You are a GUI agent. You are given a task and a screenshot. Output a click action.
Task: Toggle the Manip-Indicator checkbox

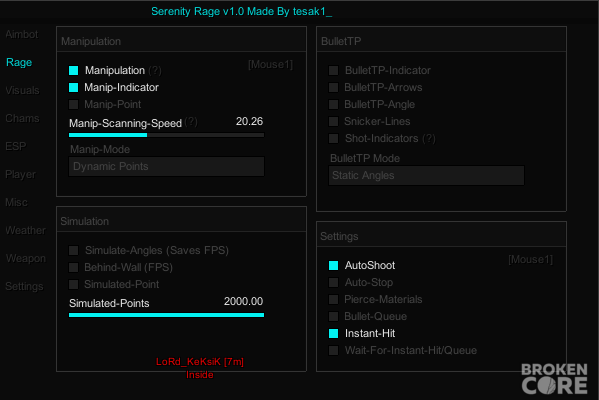coord(73,87)
